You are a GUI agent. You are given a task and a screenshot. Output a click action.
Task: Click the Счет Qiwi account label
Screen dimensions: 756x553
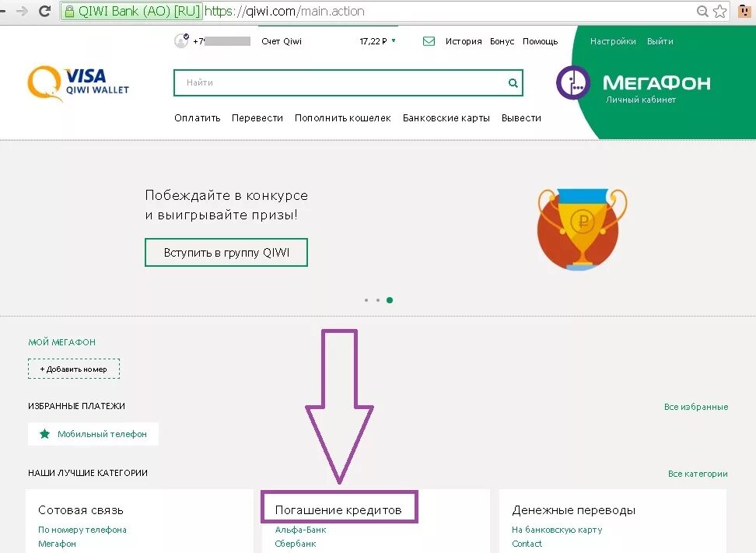(x=282, y=41)
